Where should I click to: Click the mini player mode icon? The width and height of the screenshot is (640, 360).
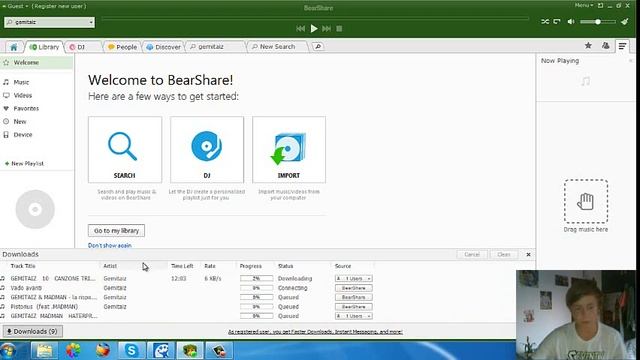pos(600,5)
